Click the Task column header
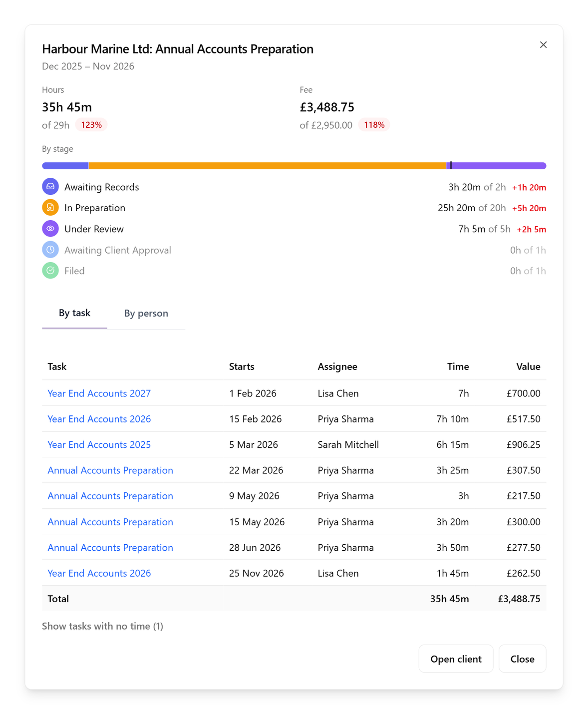This screenshot has width=588, height=710. click(57, 366)
